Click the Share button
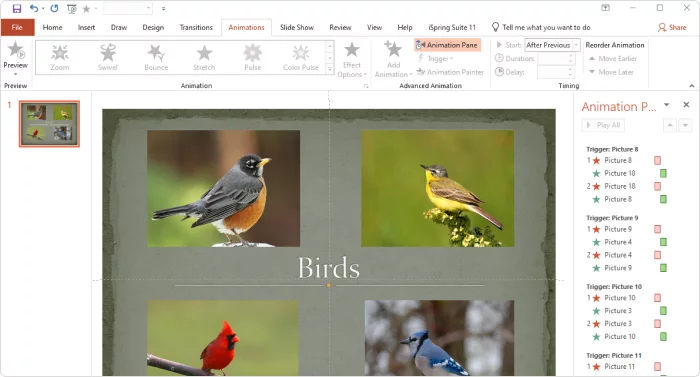The image size is (700, 377). pyautogui.click(x=672, y=27)
